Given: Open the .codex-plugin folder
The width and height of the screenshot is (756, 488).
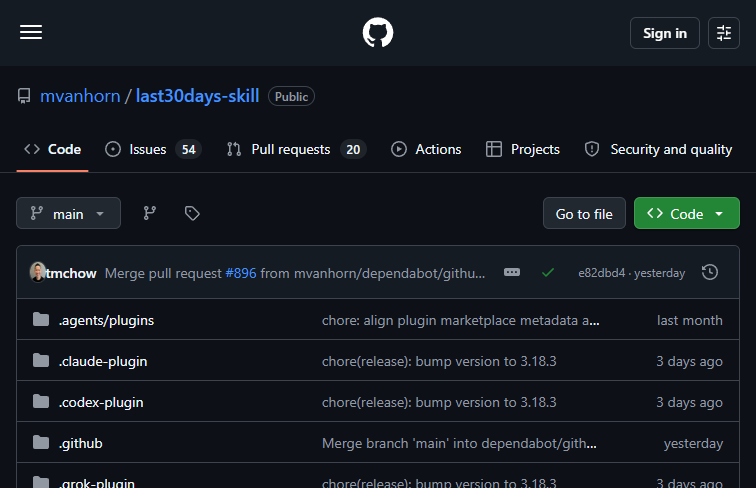Looking at the screenshot, I should (x=101, y=402).
